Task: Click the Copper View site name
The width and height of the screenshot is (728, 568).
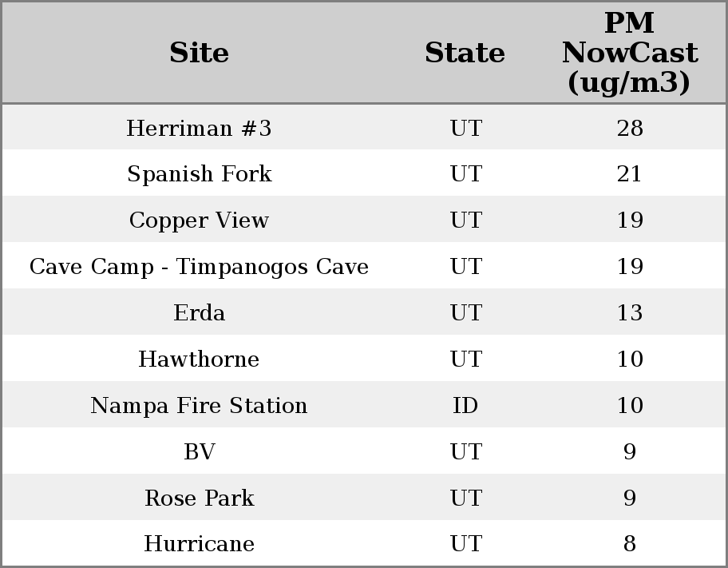Action: 199,220
